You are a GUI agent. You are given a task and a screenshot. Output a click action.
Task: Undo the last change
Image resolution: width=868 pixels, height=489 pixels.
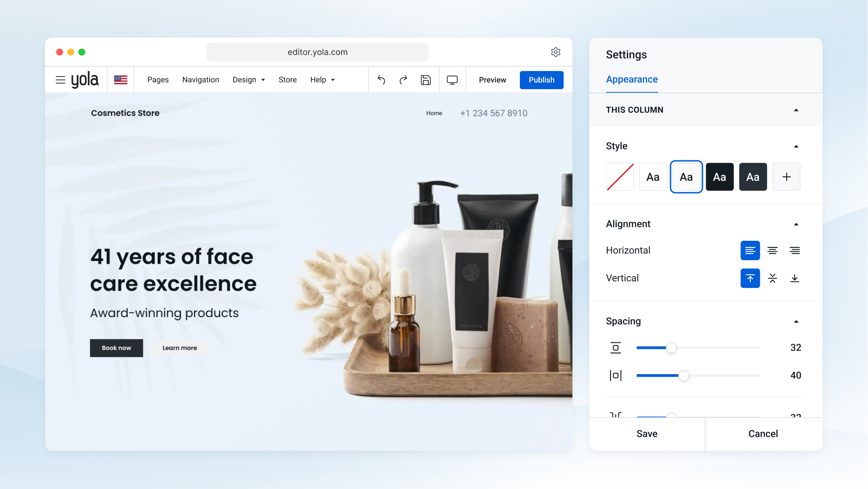click(381, 80)
